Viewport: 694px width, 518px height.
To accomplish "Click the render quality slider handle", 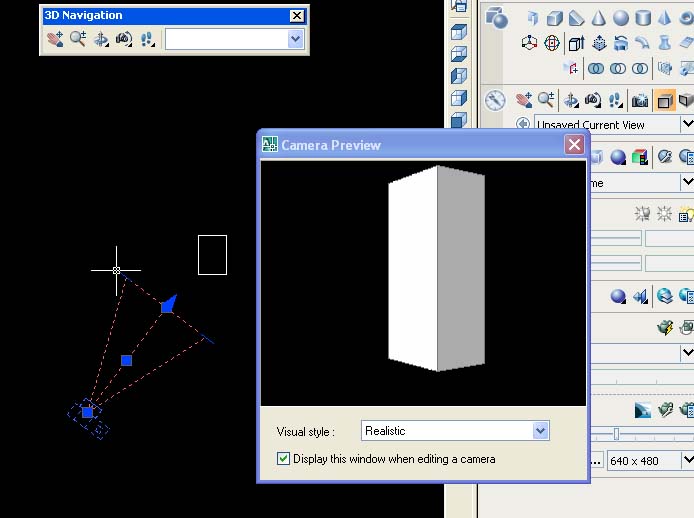I will (x=616, y=433).
